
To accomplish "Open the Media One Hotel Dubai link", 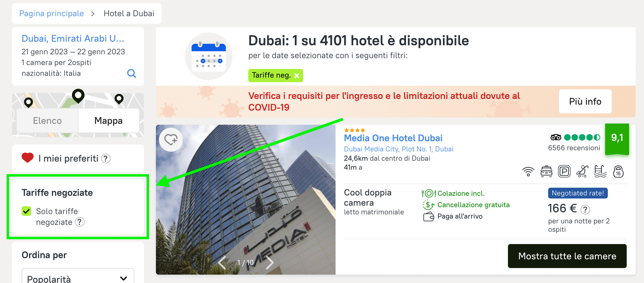I will point(393,138).
